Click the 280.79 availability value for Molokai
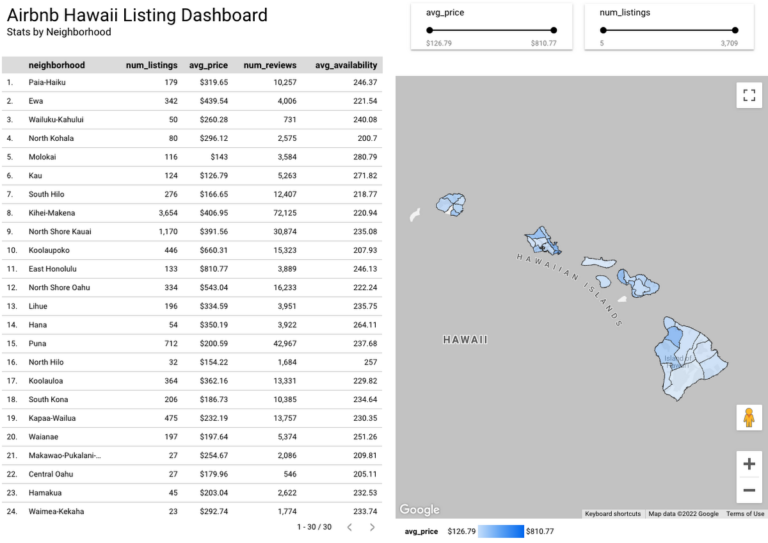This screenshot has width=768, height=543. click(x=365, y=157)
